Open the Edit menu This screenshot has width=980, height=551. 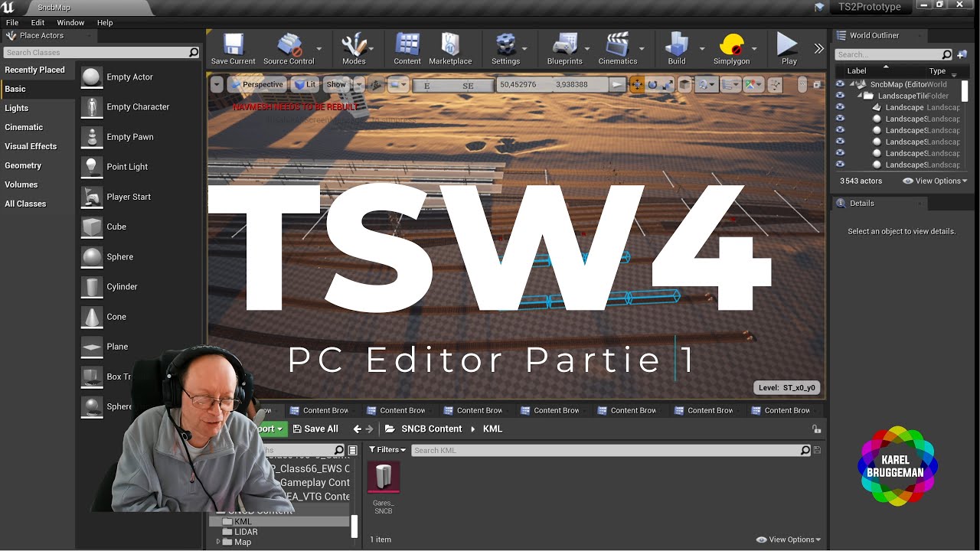[x=38, y=23]
